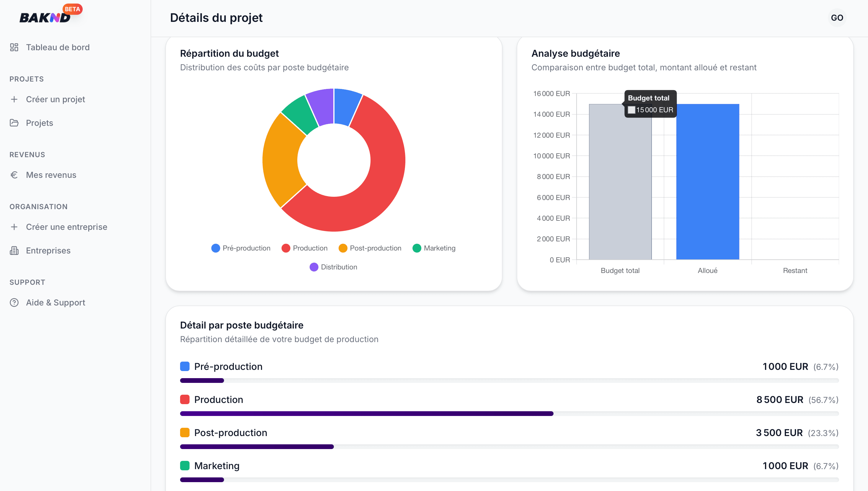Screen dimensions: 868x491
Task: Click the 3 500 EUR amount
Action: [x=779, y=432]
